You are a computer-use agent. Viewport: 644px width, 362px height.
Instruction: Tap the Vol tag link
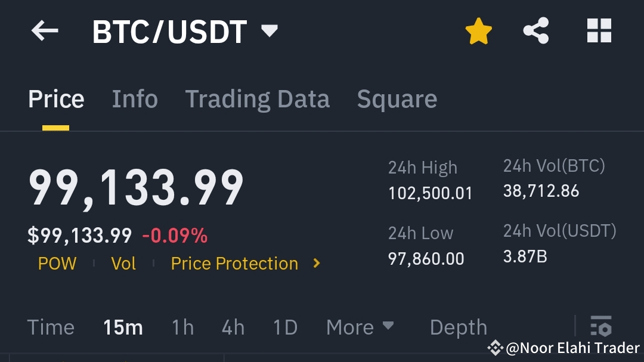tap(123, 264)
